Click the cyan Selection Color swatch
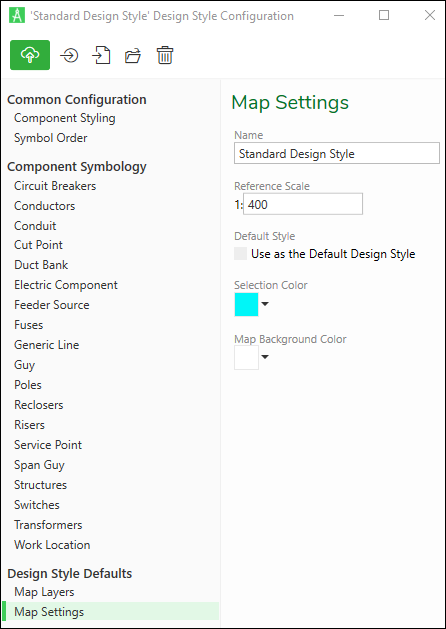446x629 pixels. coord(246,304)
